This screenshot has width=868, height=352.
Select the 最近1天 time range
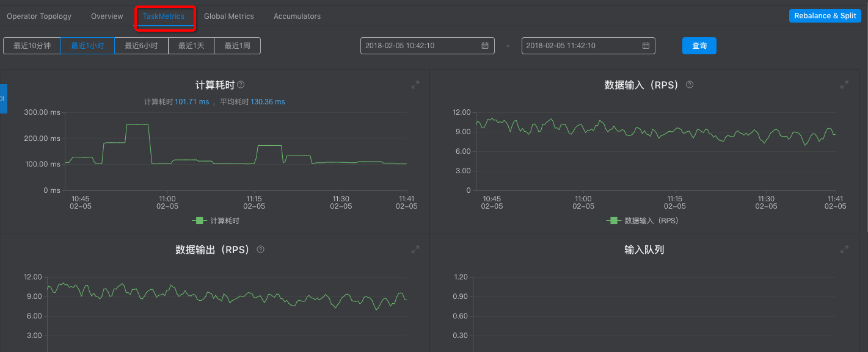[191, 46]
